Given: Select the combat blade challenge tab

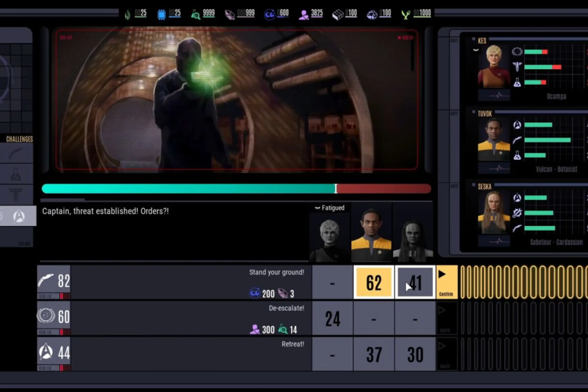Looking at the screenshot, I should 16,153.
